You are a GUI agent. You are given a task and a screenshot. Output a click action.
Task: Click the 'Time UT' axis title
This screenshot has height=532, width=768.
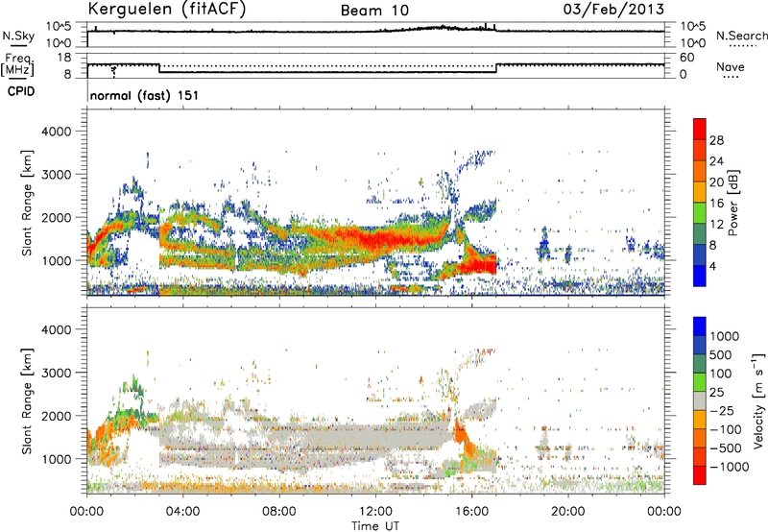[375, 526]
